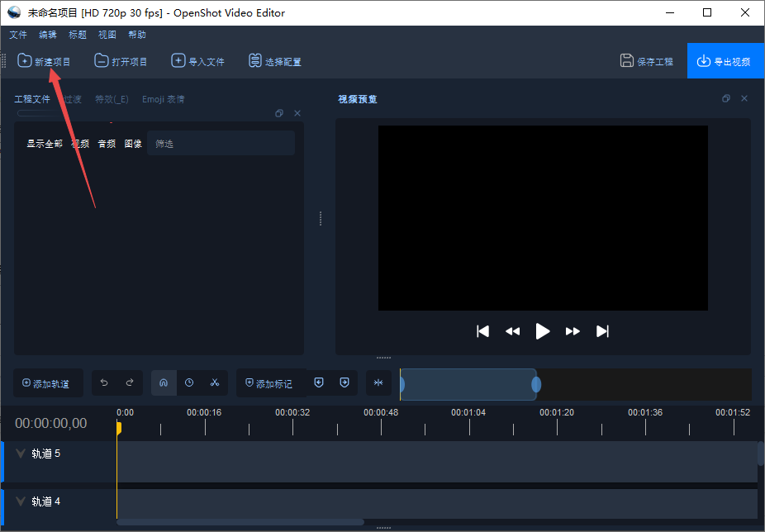Click the undo arrow in timeline toolbar
The height and width of the screenshot is (532, 765).
(x=104, y=382)
